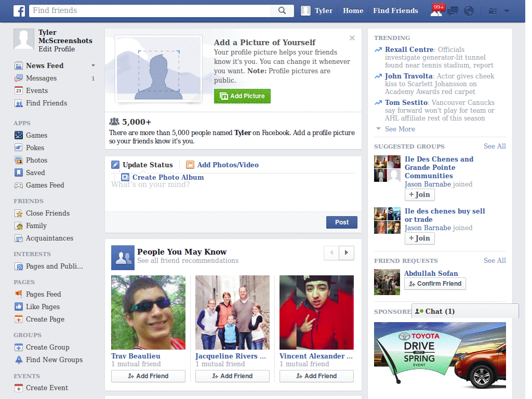Confirm Abdullah Sofan's friend request
This screenshot has height=399, width=532.
435,284
